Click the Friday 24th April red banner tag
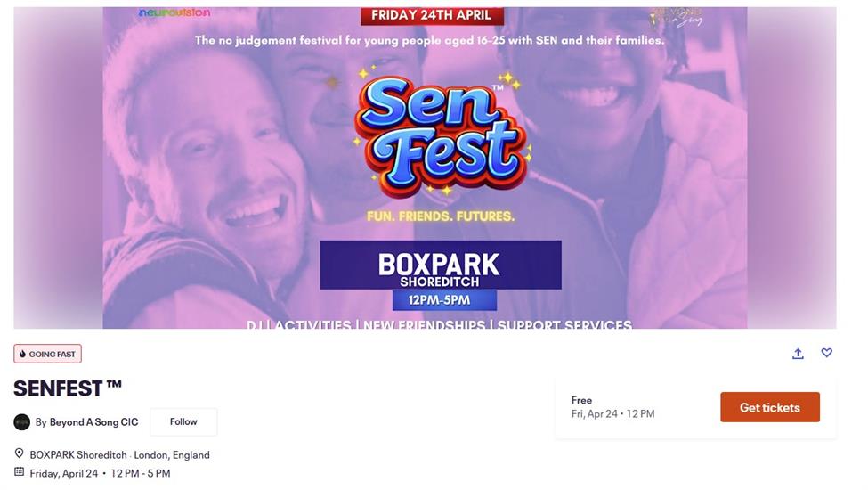 click(432, 15)
